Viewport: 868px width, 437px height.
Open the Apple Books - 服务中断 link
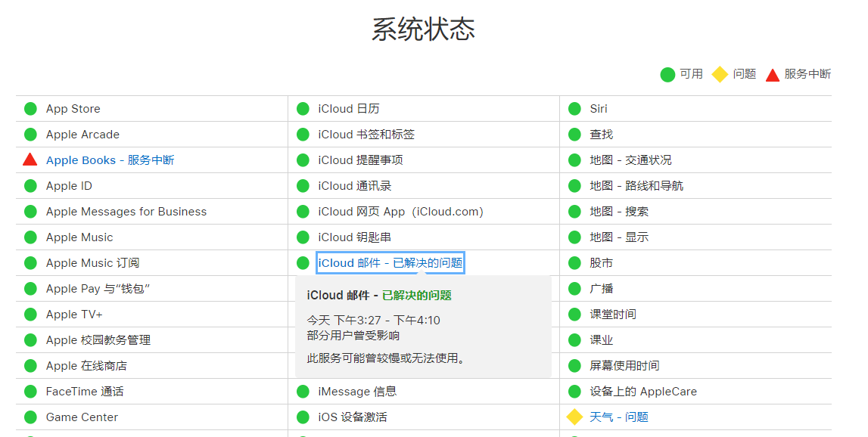110,160
